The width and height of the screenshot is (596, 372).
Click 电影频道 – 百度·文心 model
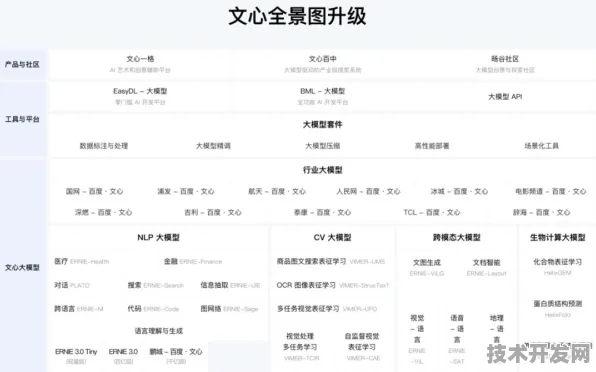point(551,191)
